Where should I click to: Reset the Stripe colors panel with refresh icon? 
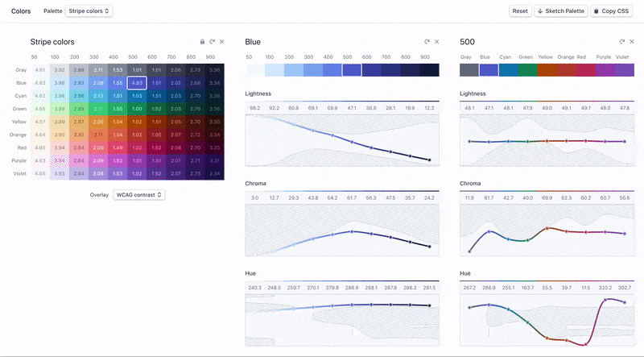click(x=212, y=42)
